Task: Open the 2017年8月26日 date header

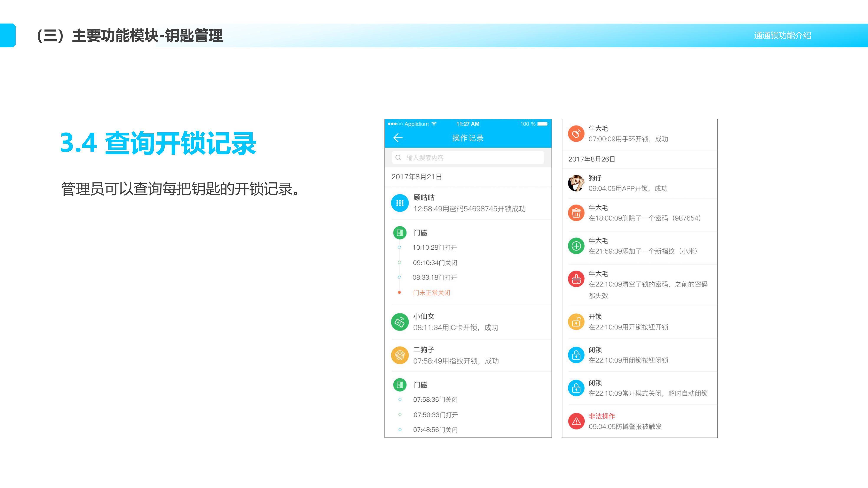Action: 592,159
